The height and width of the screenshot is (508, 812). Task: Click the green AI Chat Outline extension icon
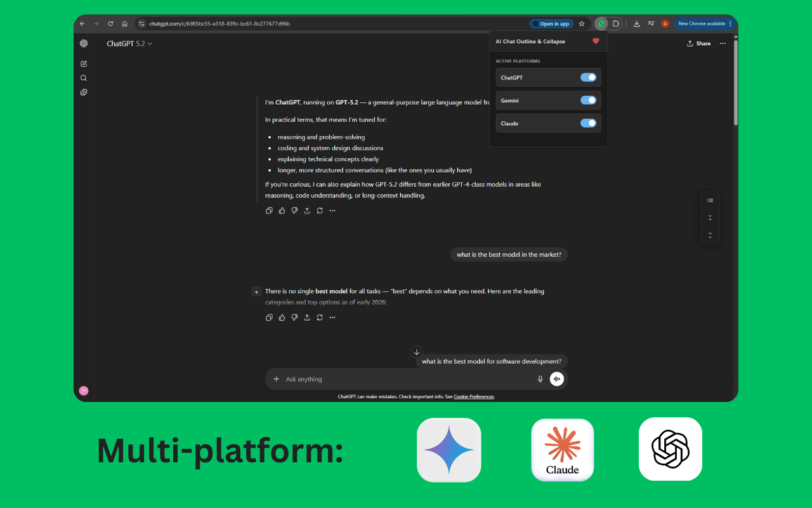click(601, 23)
